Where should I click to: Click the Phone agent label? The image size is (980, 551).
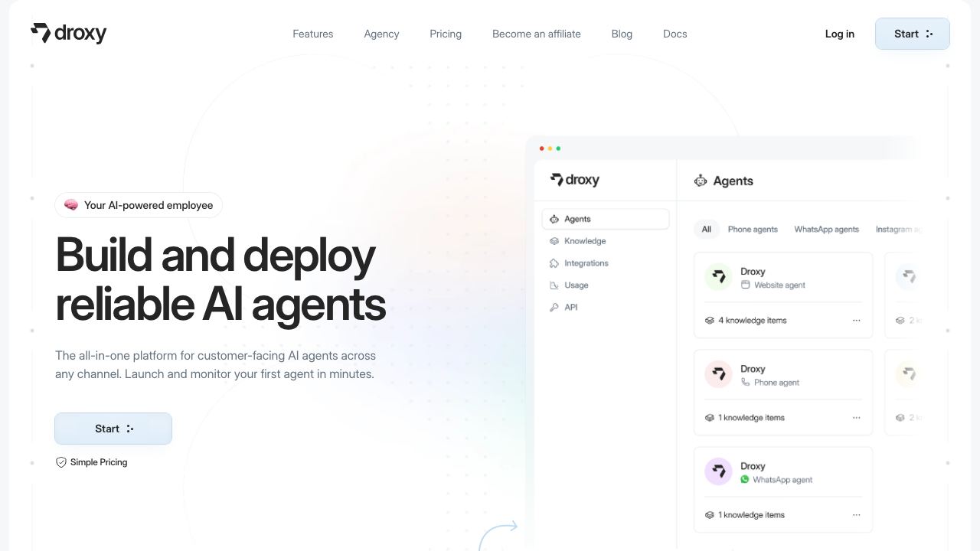coord(776,382)
